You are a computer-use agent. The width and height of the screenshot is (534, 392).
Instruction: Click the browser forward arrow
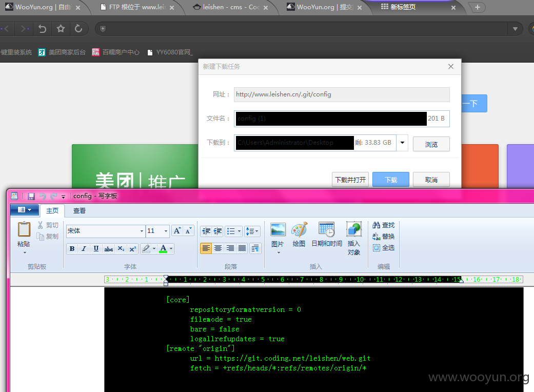(24, 29)
